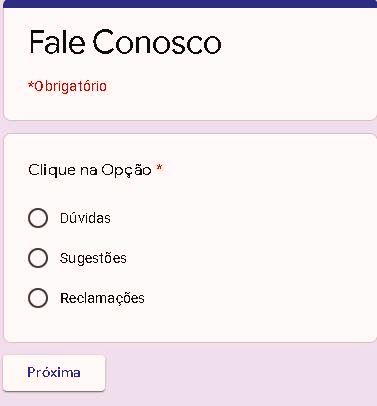The height and width of the screenshot is (406, 377).
Task: Click the Clique na Opção question label
Action: 90,170
